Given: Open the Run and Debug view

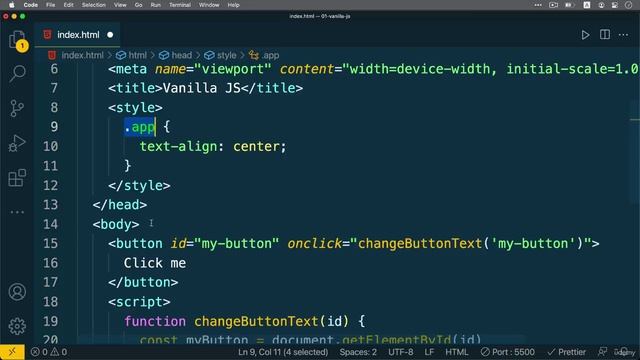Looking at the screenshot, I should coord(17,143).
